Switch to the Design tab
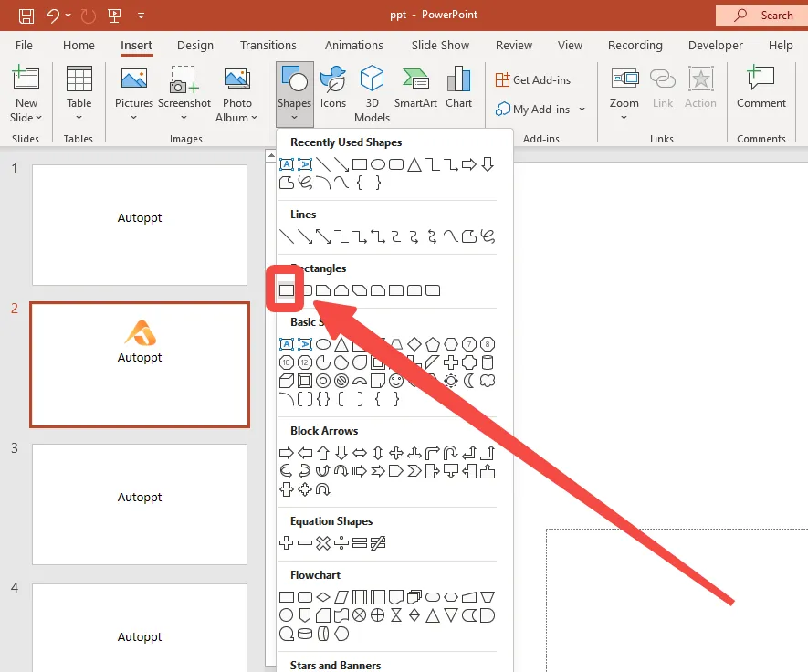Screen dimensions: 808x672 coord(195,46)
